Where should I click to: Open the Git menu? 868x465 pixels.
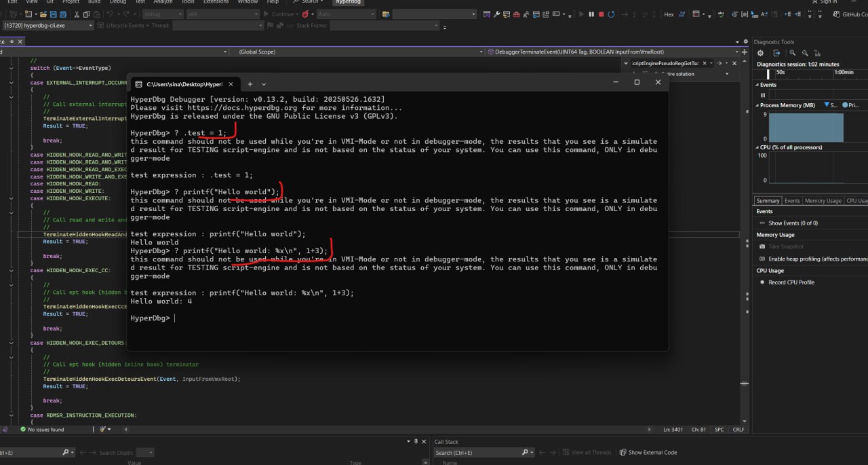point(50,2)
